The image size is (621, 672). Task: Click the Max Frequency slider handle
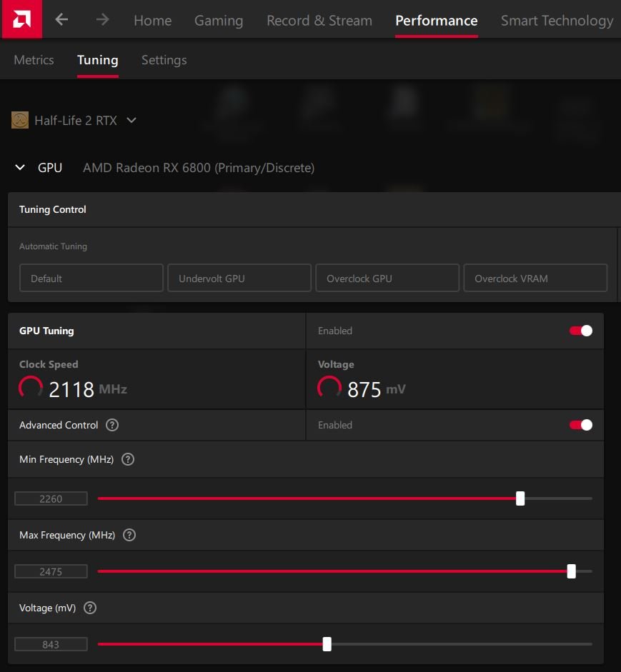click(x=571, y=571)
